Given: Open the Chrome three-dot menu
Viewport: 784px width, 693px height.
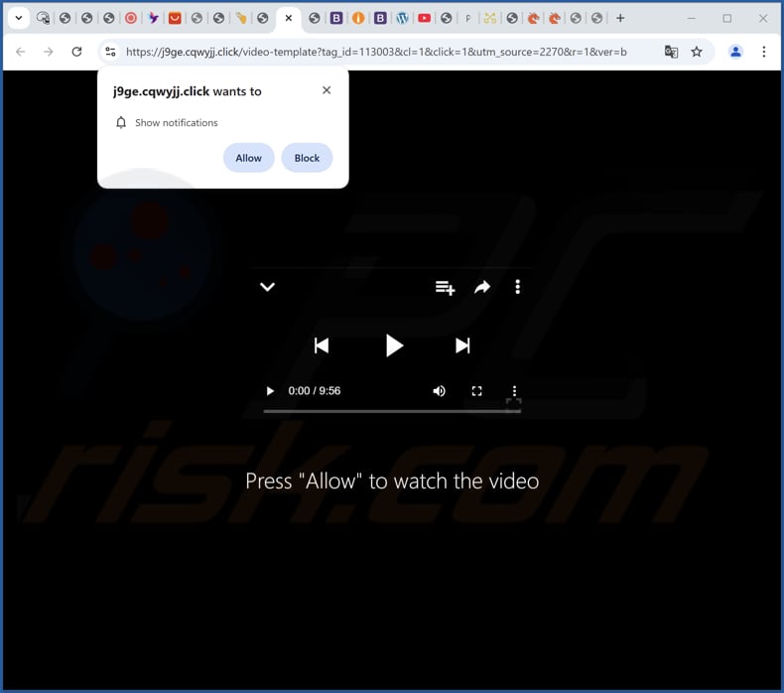Looking at the screenshot, I should 764,52.
